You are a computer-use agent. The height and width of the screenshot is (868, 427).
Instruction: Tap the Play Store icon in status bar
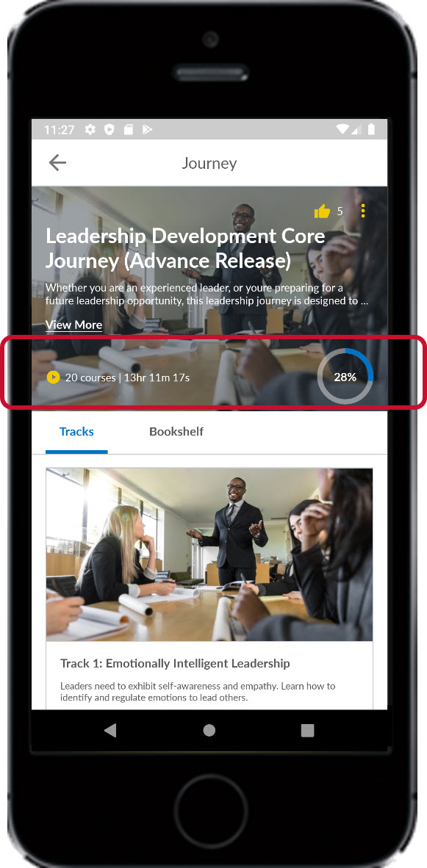click(x=147, y=129)
